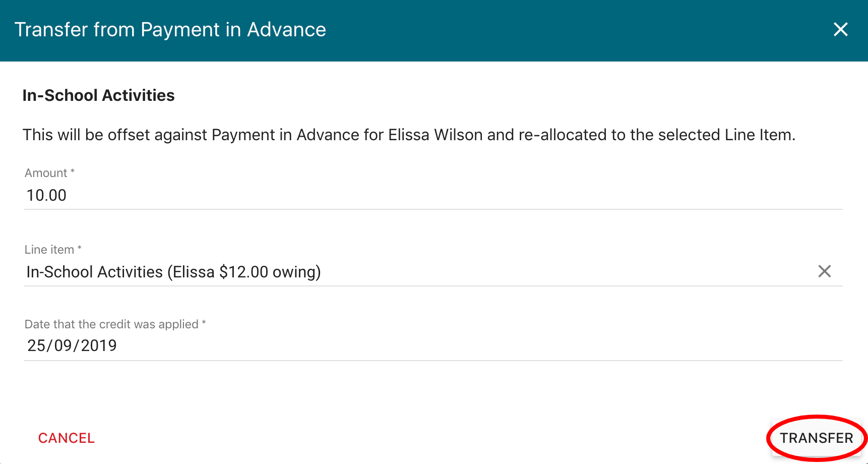
Task: Click the Amount field label
Action: [x=46, y=173]
